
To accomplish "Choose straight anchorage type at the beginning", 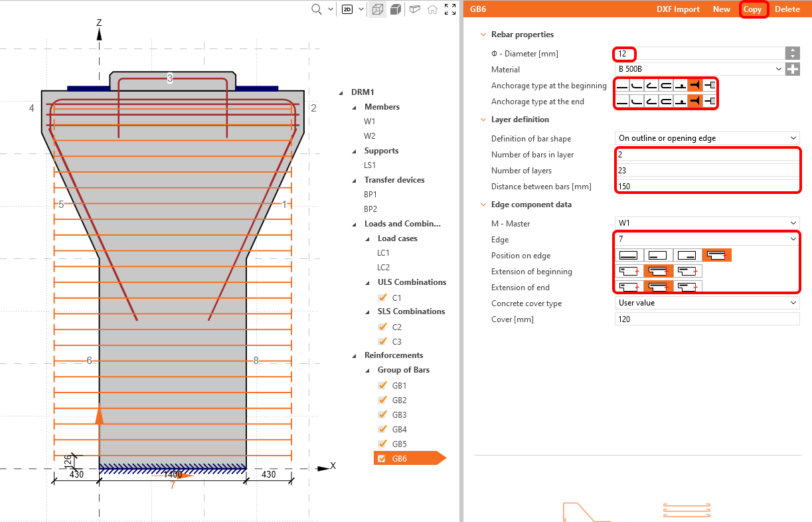I will [x=622, y=86].
